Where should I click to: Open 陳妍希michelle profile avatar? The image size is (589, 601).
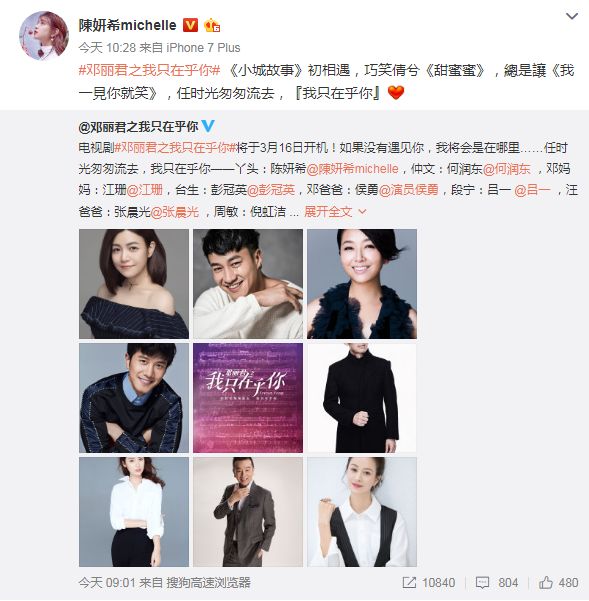[x=44, y=36]
